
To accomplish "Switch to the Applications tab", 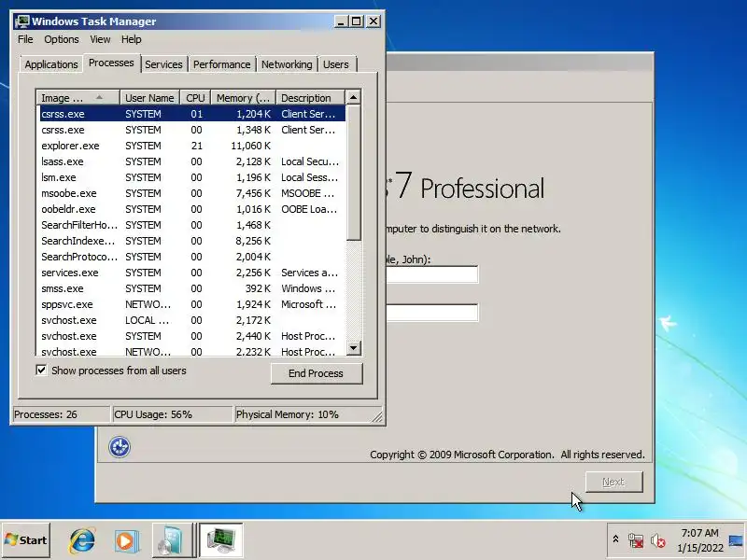I will pos(51,64).
